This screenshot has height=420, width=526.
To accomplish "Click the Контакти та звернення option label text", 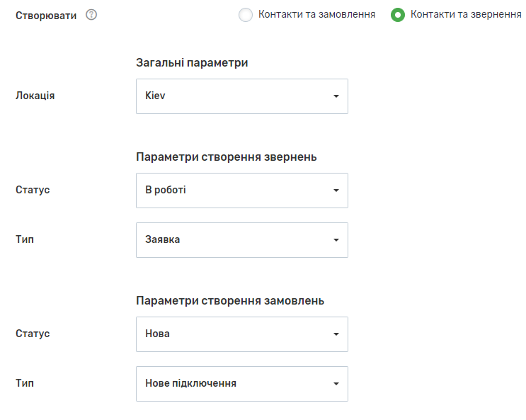I will point(466,14).
